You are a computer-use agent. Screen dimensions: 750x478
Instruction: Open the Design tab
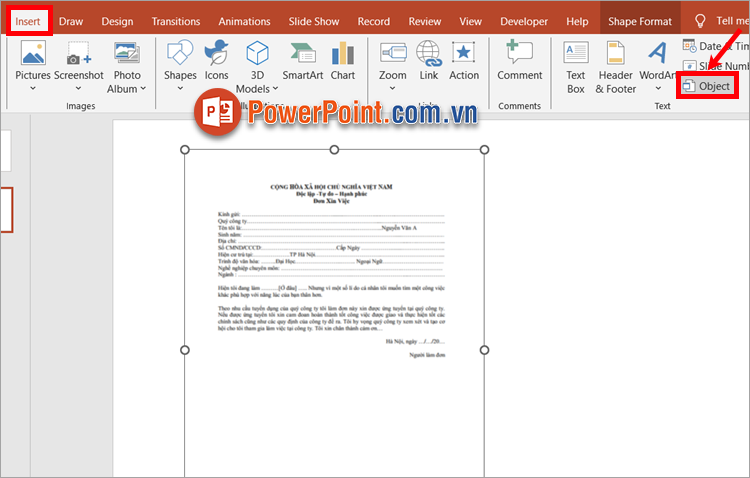click(117, 22)
